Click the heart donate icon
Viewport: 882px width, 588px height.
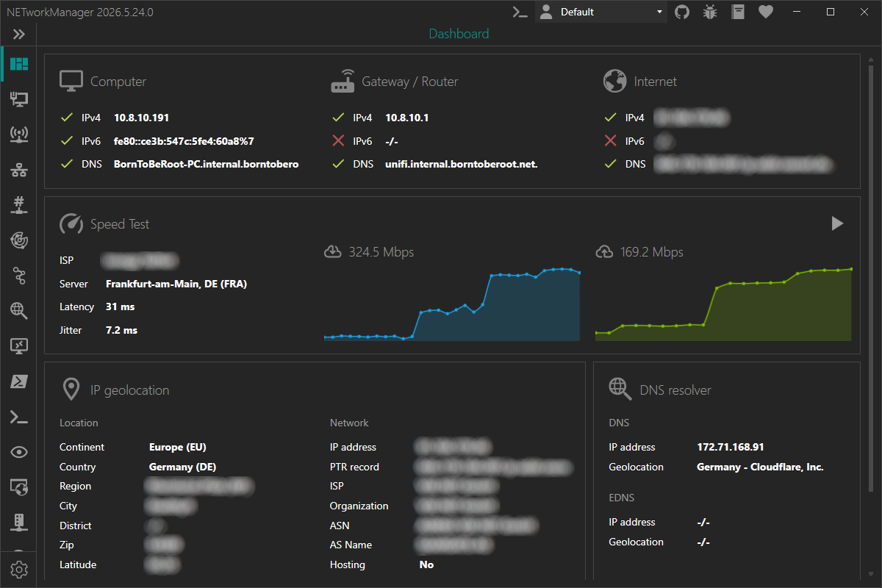[766, 12]
